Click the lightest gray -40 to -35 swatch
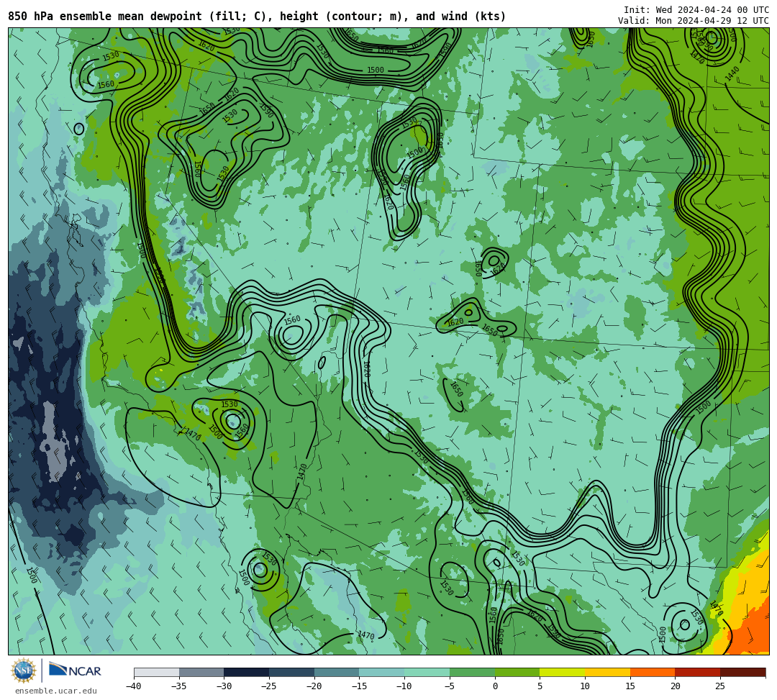 [157, 672]
